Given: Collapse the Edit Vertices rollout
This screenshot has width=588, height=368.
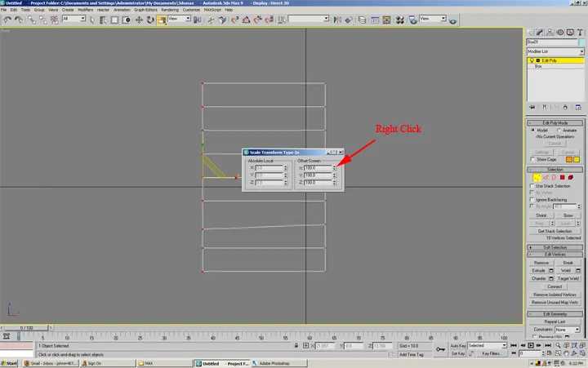Looking at the screenshot, I should [555, 255].
